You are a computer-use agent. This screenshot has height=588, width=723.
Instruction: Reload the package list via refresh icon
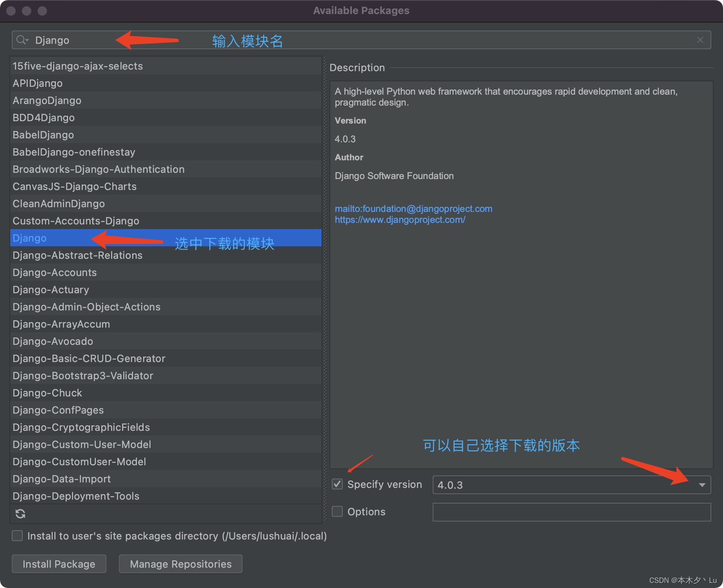point(20,514)
